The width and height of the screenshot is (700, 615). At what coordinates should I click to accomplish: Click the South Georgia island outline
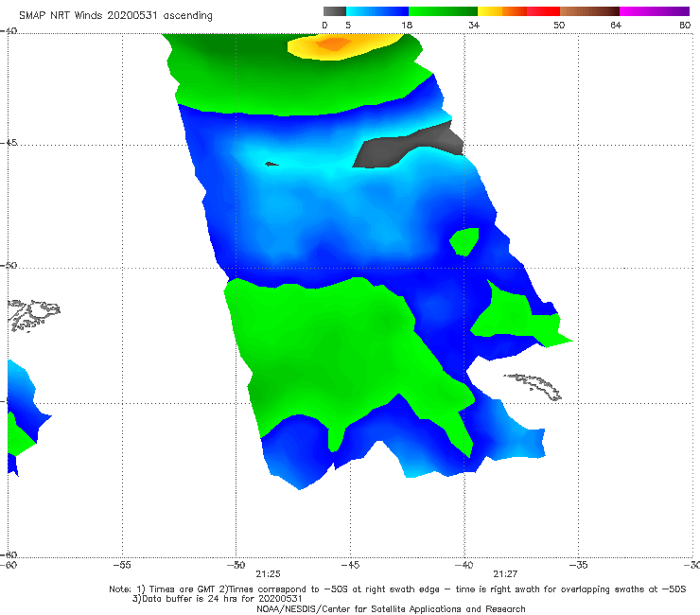click(x=533, y=387)
